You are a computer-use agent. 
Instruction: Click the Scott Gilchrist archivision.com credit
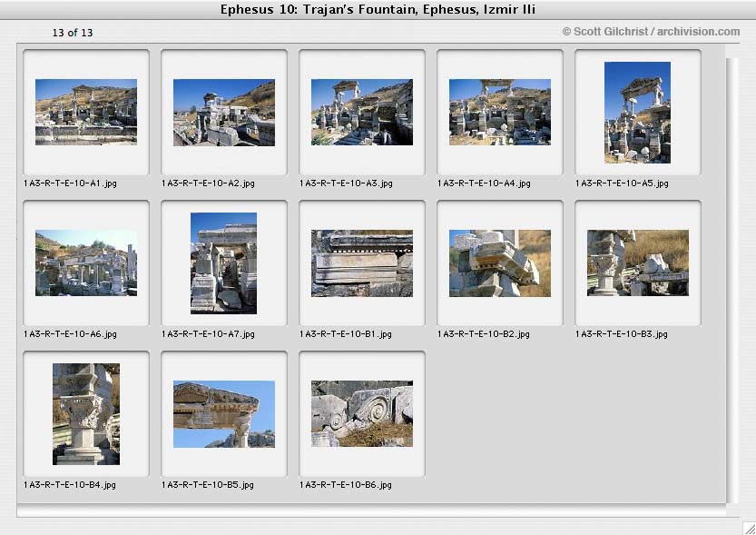[651, 32]
